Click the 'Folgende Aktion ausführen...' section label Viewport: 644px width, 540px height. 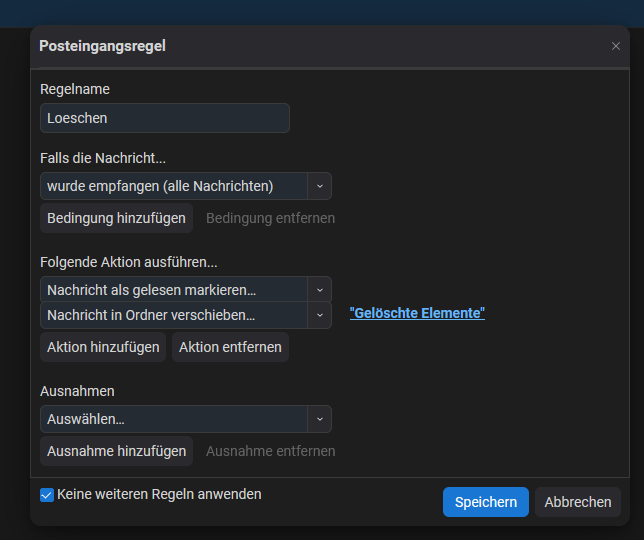click(129, 262)
